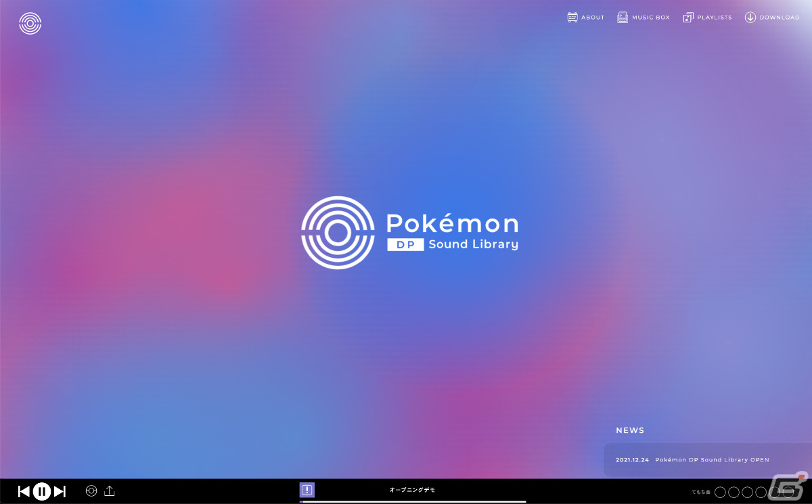This screenshot has width=812, height=504.
Task: Skip to the next track
Action: point(60,492)
